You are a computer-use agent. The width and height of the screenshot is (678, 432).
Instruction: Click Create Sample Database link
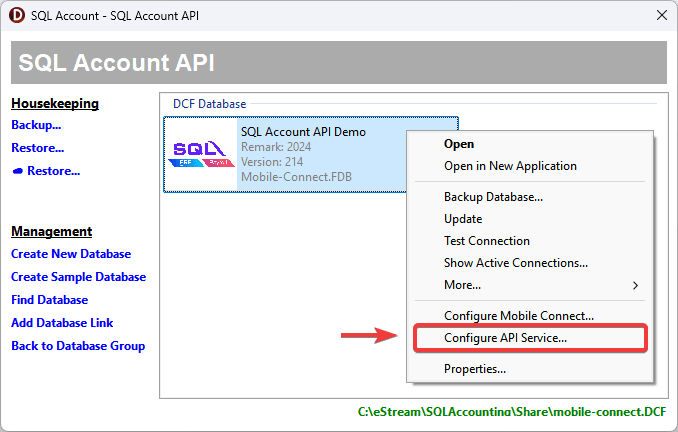78,277
